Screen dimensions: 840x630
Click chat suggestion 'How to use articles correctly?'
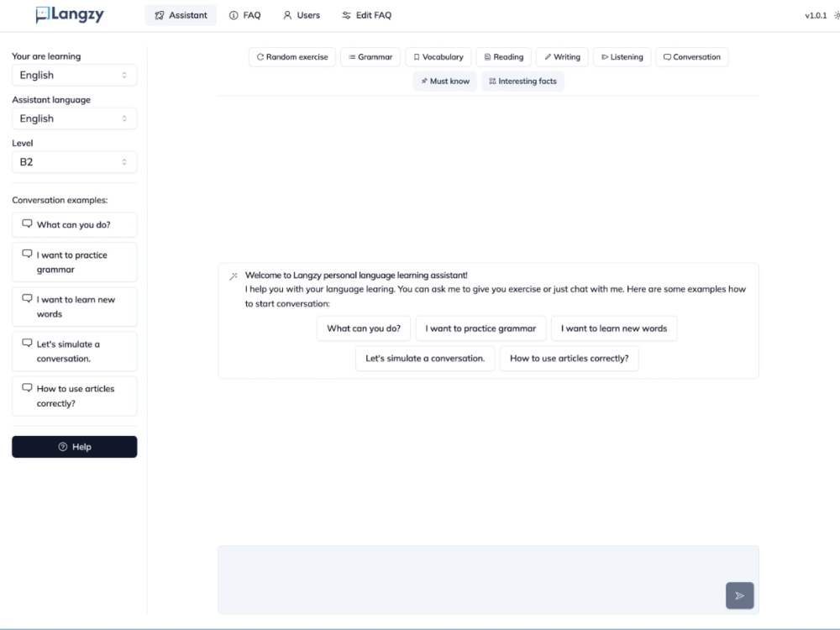(x=569, y=359)
